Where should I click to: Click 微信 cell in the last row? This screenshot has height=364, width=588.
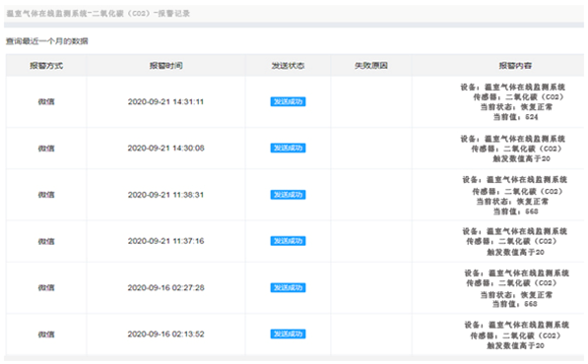click(x=46, y=334)
